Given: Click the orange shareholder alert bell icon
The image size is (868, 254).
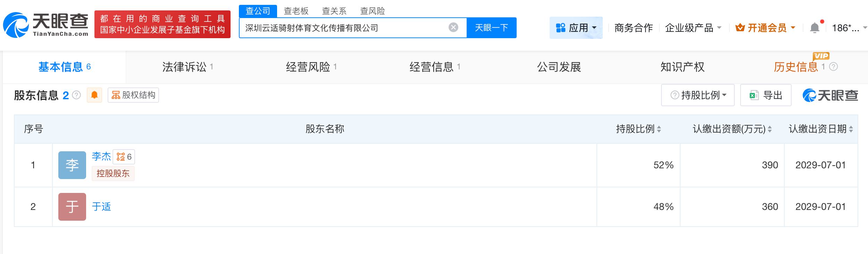Looking at the screenshot, I should [94, 95].
